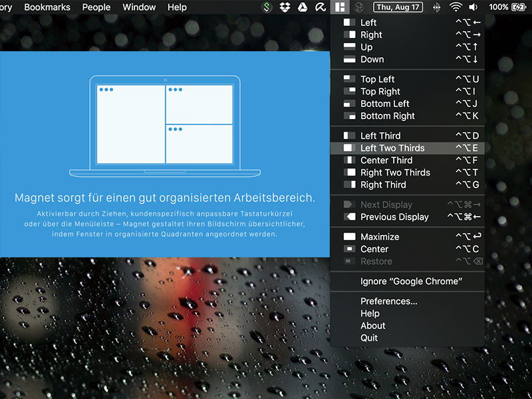Select Ignore "Google Chrome" entry
The image size is (532, 399).
click(408, 281)
